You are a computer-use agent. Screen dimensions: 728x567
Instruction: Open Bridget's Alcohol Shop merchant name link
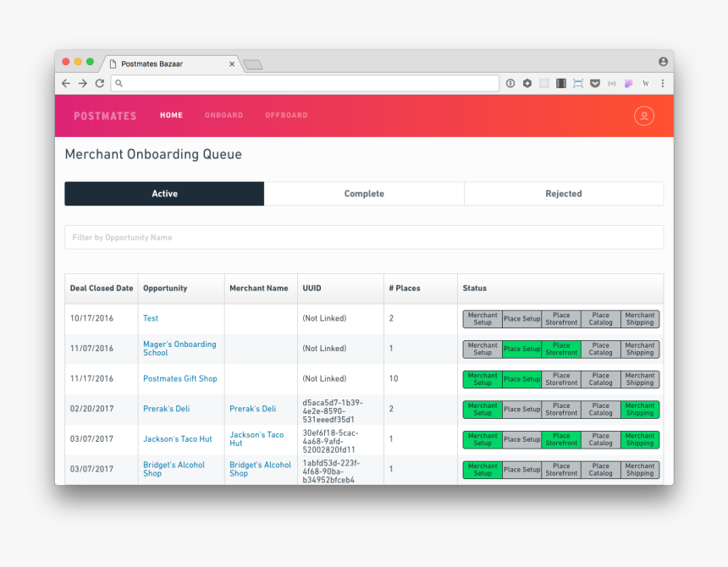[260, 469]
